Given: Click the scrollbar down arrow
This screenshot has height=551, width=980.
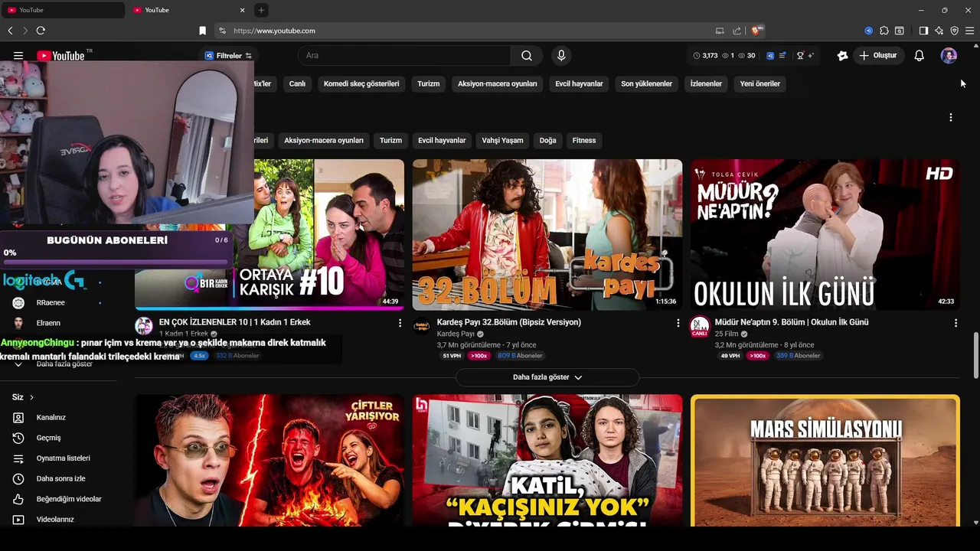Looking at the screenshot, I should 975,523.
